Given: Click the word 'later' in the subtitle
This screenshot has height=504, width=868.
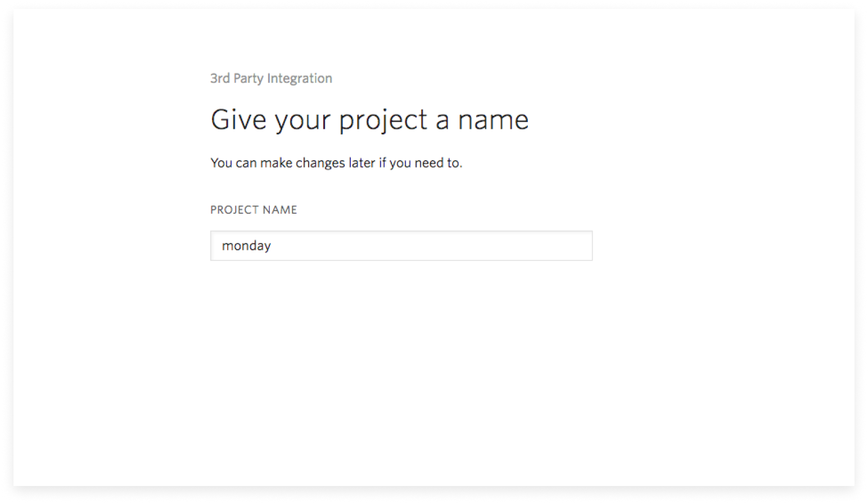Looking at the screenshot, I should point(361,163).
